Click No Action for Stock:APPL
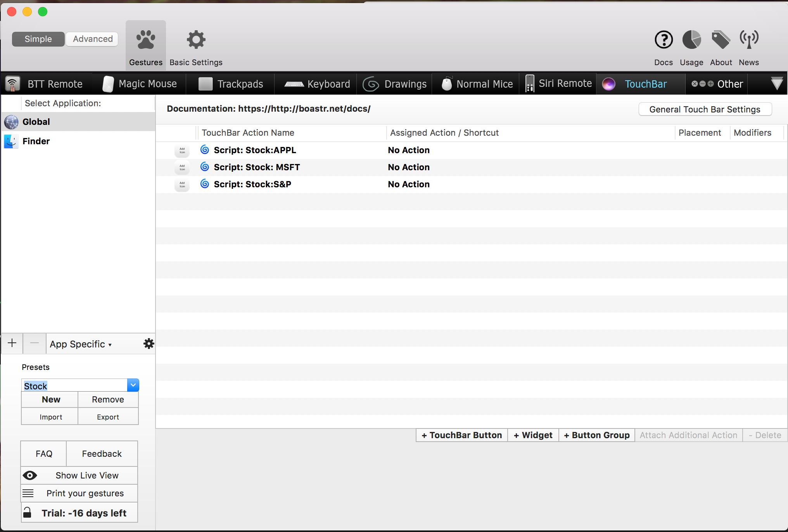788x532 pixels. 409,150
